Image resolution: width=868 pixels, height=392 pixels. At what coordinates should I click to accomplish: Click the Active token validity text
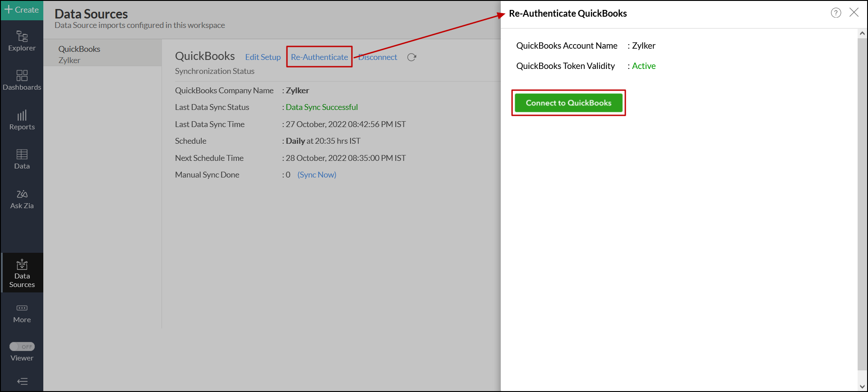point(644,66)
